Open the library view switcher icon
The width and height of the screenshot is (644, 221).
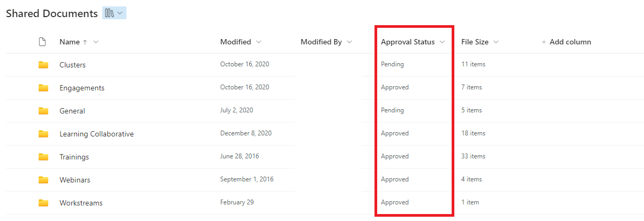point(114,13)
